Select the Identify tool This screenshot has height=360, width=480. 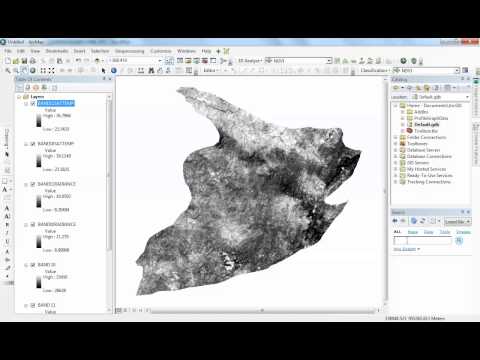tap(114, 70)
